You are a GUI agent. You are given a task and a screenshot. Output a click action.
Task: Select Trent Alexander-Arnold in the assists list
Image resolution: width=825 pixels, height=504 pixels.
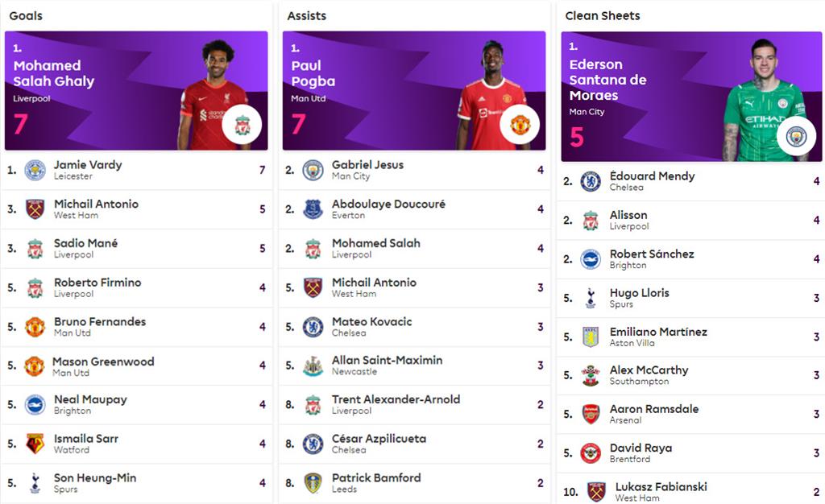point(396,399)
